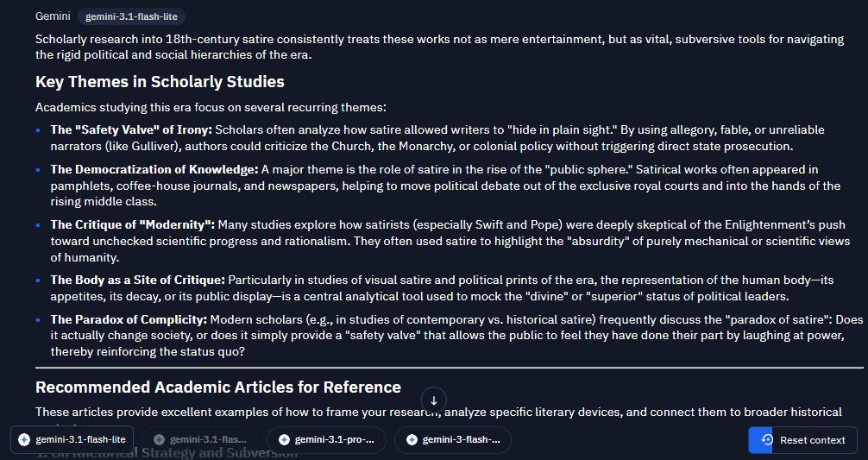Click the "Safety Valve" of Irony bullet title

tap(131, 129)
